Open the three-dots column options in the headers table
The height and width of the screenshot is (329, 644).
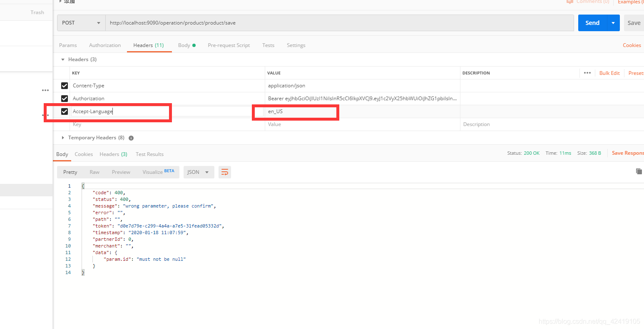click(x=587, y=73)
